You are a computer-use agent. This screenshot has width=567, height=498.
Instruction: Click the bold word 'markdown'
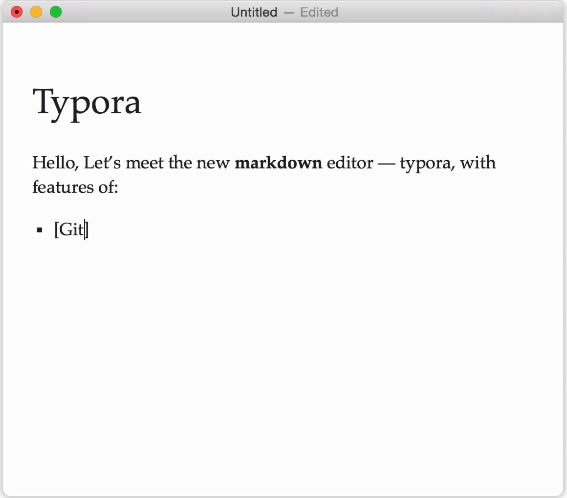278,163
